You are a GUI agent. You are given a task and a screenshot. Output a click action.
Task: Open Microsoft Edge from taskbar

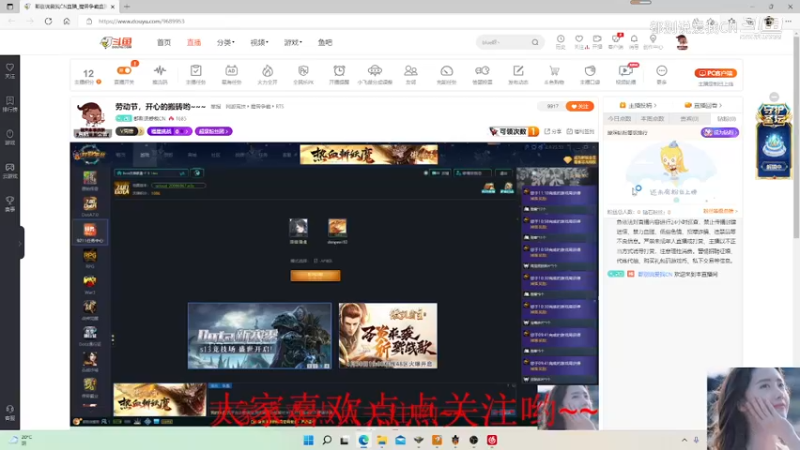[364, 440]
